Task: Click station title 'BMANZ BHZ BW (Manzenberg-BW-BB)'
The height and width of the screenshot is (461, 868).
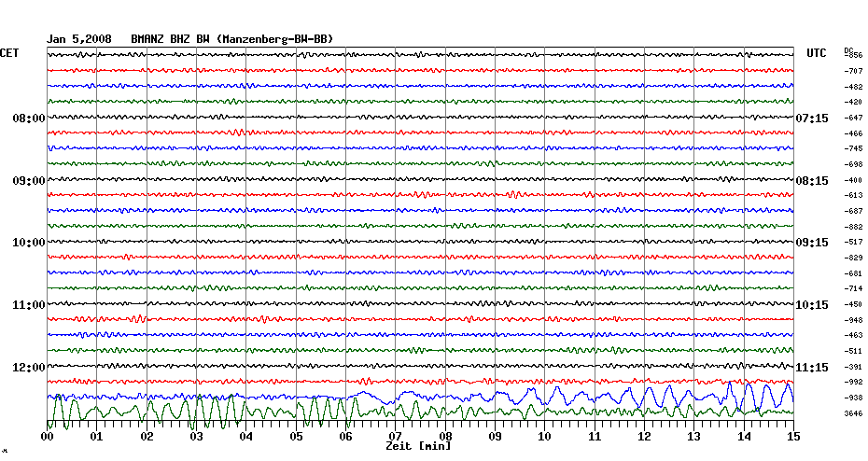Action: click(232, 39)
